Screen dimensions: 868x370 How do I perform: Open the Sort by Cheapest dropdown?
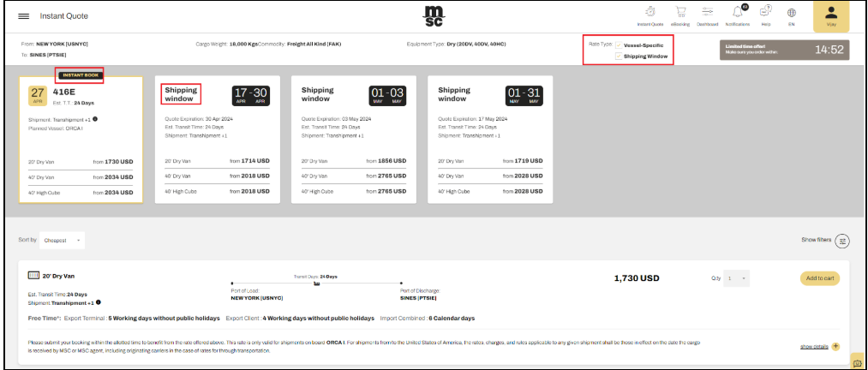point(63,241)
